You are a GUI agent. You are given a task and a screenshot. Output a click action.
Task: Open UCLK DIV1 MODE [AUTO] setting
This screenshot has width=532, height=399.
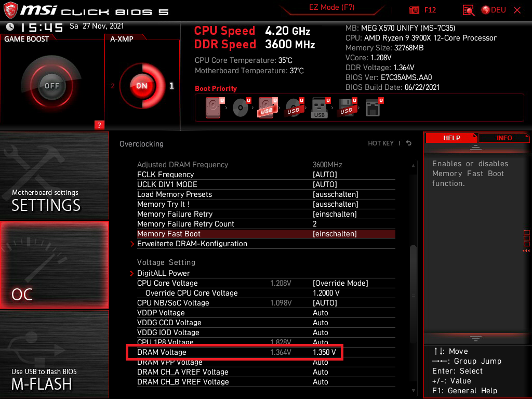[x=266, y=184]
